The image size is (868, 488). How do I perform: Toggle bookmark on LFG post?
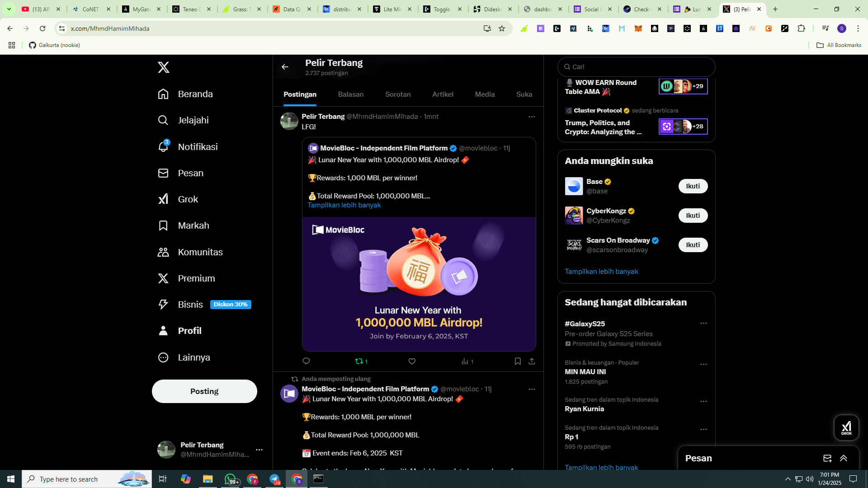tap(518, 361)
